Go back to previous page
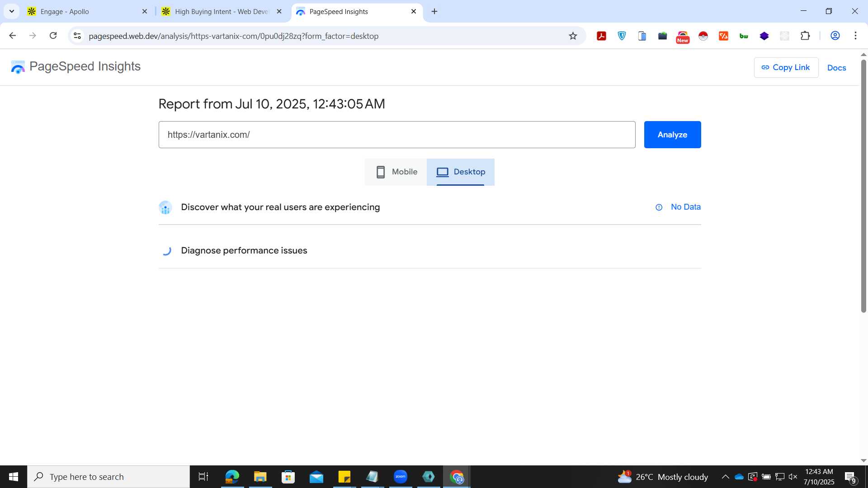The height and width of the screenshot is (488, 868). [13, 36]
